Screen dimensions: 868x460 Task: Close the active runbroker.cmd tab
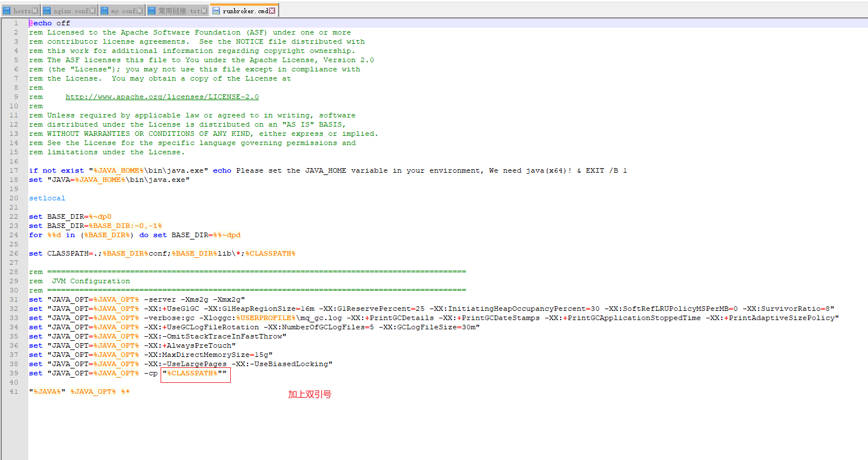click(272, 10)
